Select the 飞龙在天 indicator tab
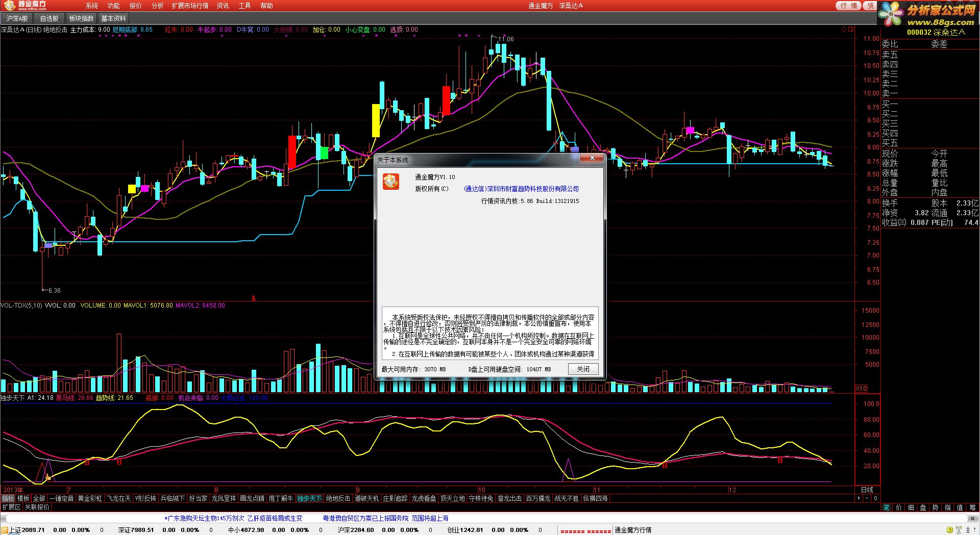This screenshot has width=980, height=535. pos(118,498)
